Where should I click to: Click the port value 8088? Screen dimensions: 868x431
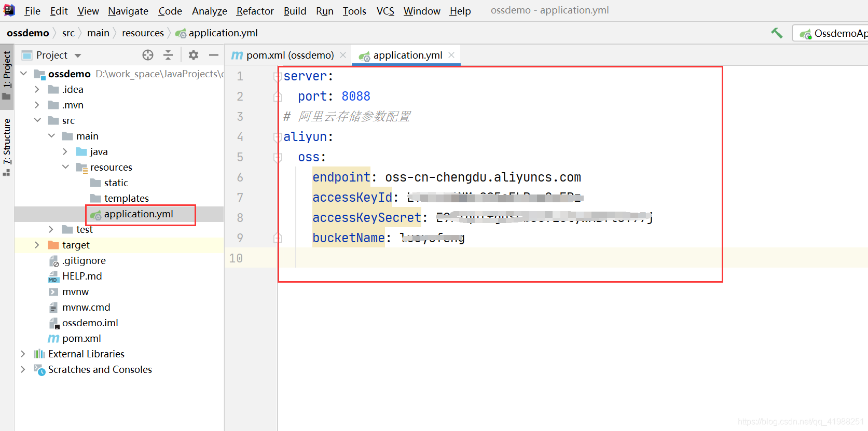click(356, 96)
